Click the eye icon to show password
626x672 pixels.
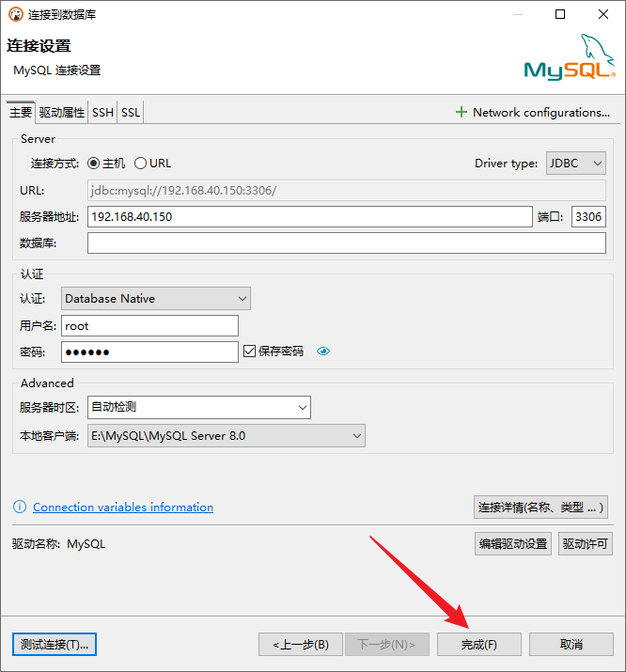pyautogui.click(x=324, y=352)
